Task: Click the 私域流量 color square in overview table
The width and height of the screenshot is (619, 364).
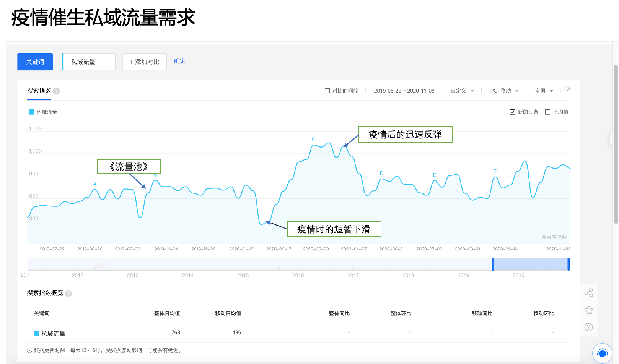Action: [36, 334]
